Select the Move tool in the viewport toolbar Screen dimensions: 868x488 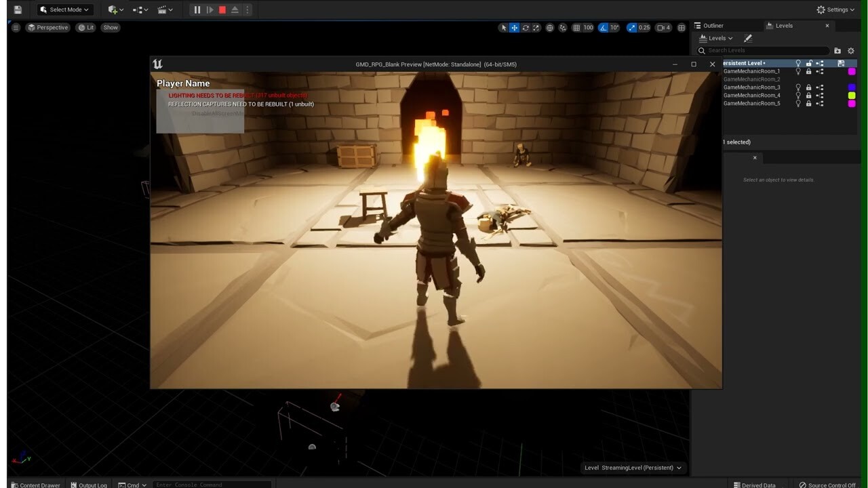515,28
